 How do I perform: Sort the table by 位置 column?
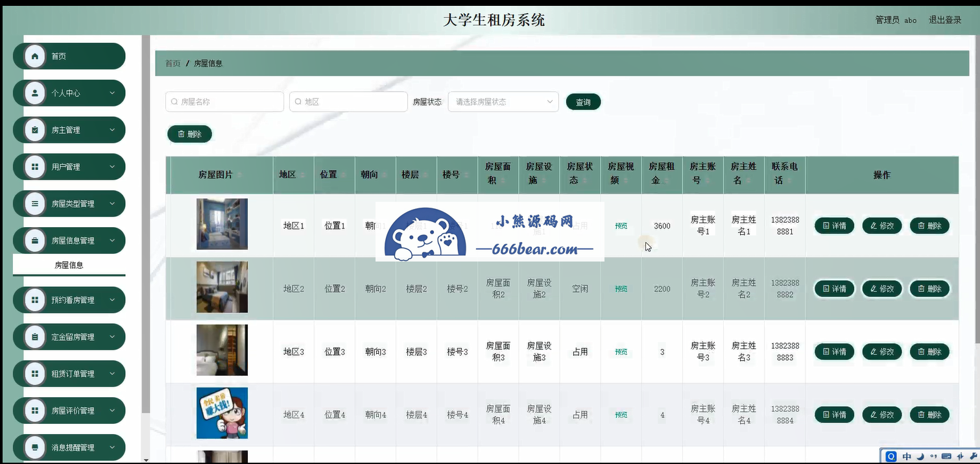click(x=342, y=175)
